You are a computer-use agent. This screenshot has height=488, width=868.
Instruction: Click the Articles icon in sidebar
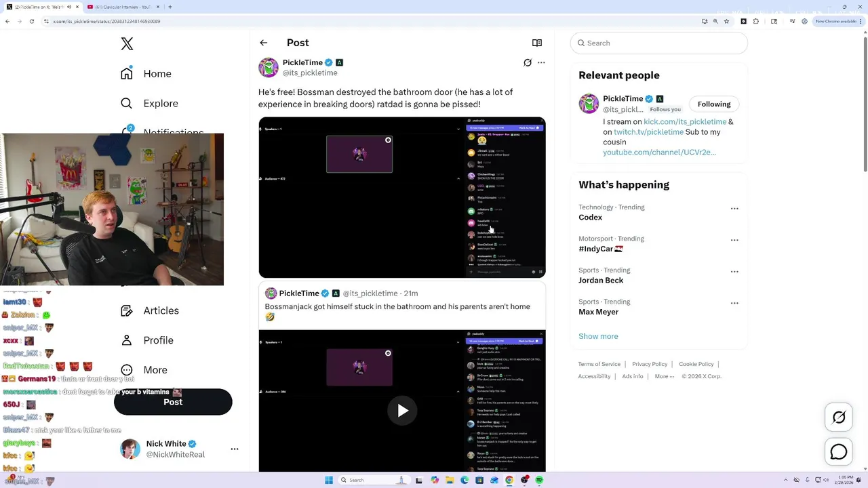(127, 310)
